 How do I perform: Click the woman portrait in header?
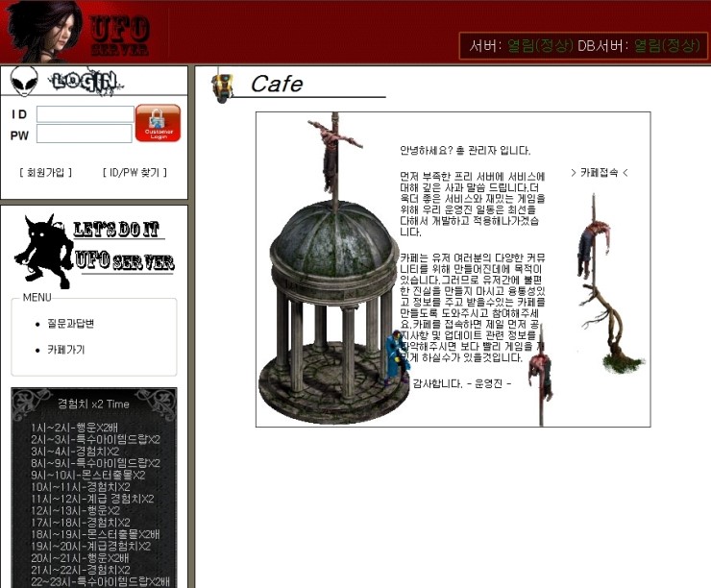(45, 31)
